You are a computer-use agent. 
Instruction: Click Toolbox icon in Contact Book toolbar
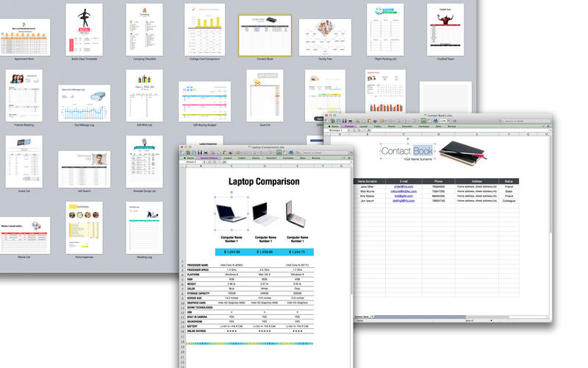point(435,121)
